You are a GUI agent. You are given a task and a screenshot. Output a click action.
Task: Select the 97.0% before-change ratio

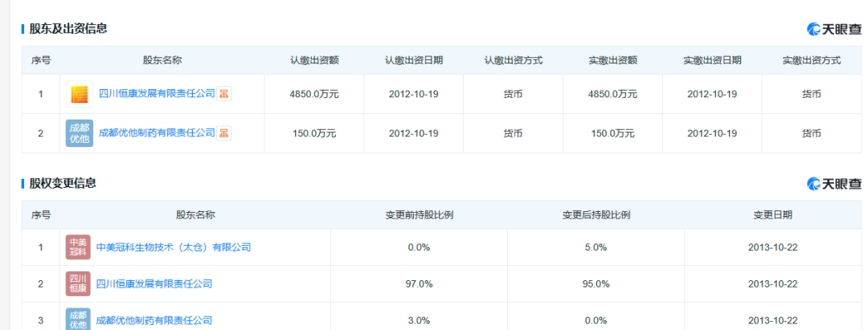(x=419, y=284)
